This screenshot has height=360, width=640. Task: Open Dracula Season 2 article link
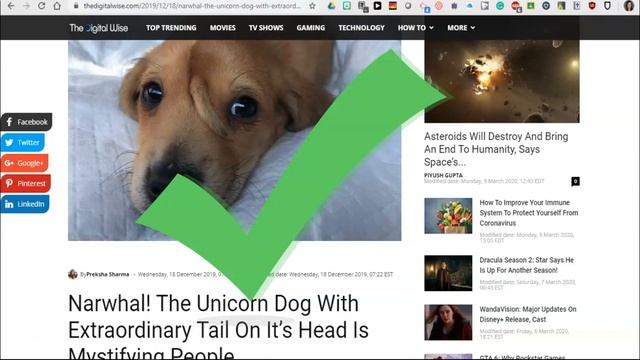527,265
